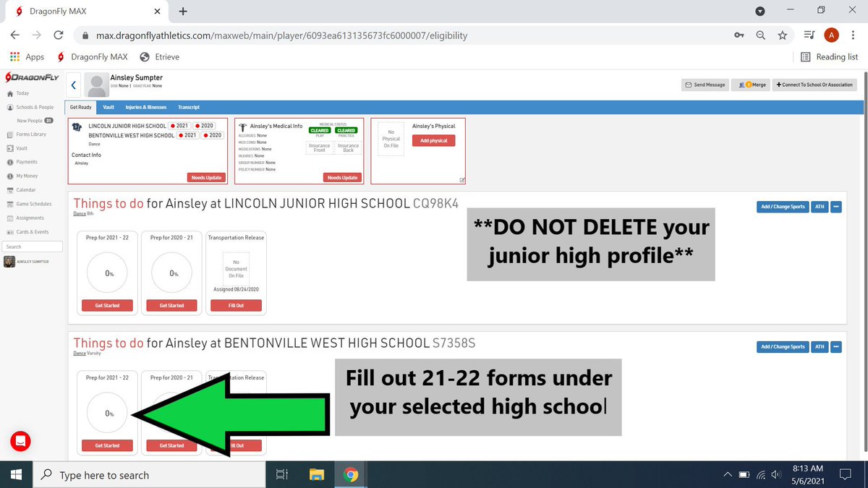Click Needs Update on the schools card
The height and width of the screenshot is (488, 868).
click(206, 177)
